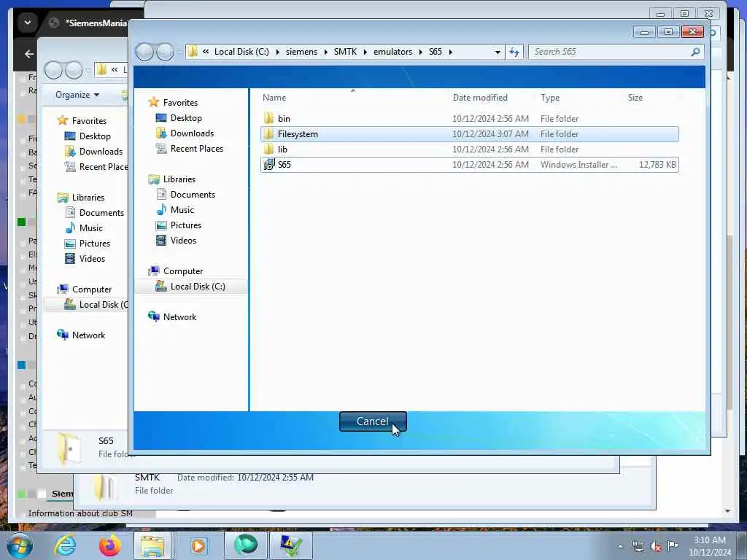
Task: Expand the breadcrumb overflow chevrons
Action: pos(206,52)
